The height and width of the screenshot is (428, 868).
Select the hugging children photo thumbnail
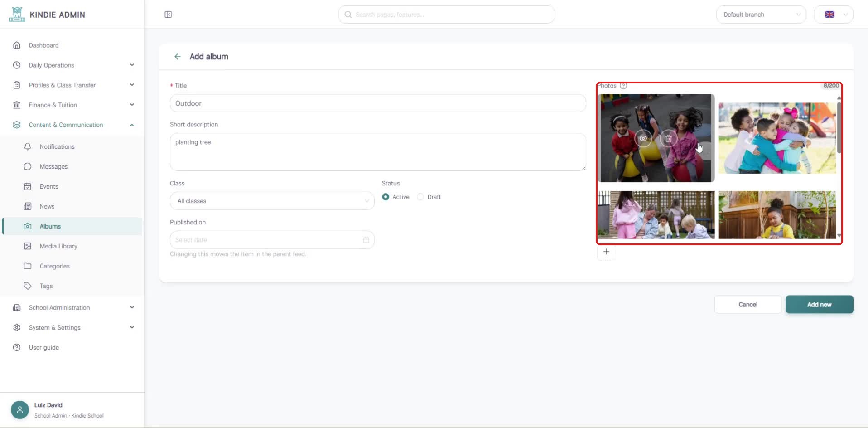(x=777, y=138)
